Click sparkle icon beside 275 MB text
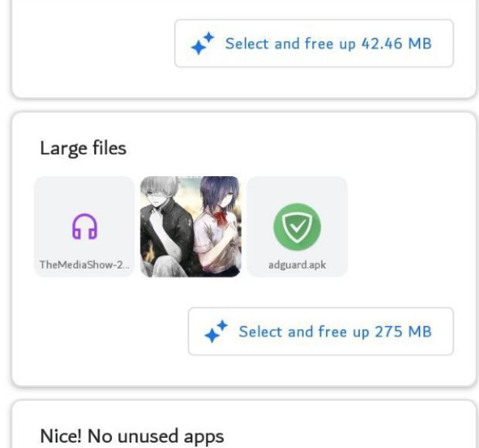 (x=216, y=331)
